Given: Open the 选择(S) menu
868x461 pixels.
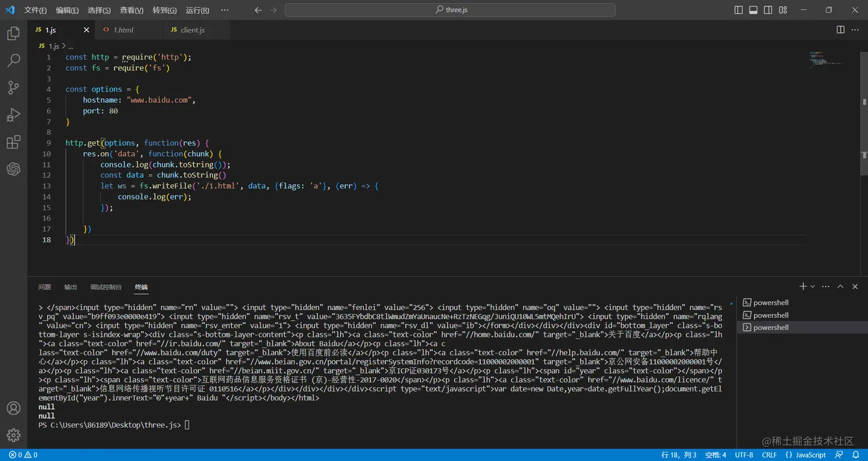Looking at the screenshot, I should (x=99, y=10).
